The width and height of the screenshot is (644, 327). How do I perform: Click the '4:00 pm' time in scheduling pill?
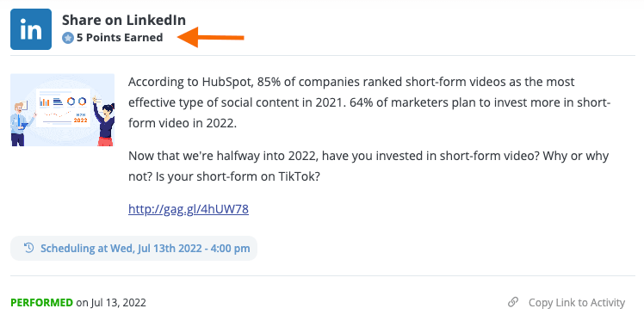(230, 249)
